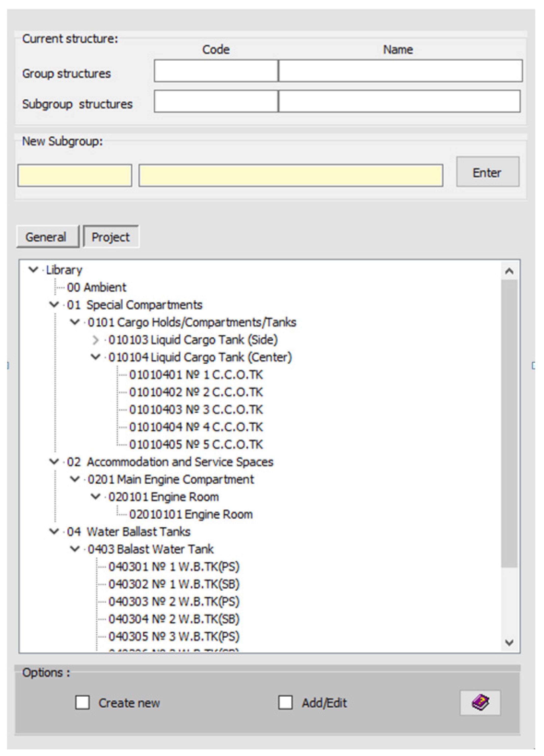Collapse 0403 Balast Water Tank node
This screenshot has width=544, height=756.
click(75, 549)
